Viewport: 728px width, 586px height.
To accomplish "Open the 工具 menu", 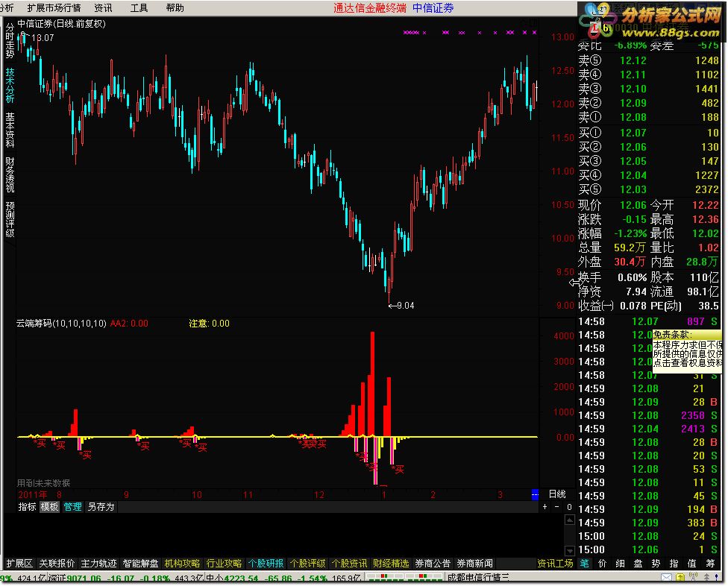I will [x=139, y=8].
